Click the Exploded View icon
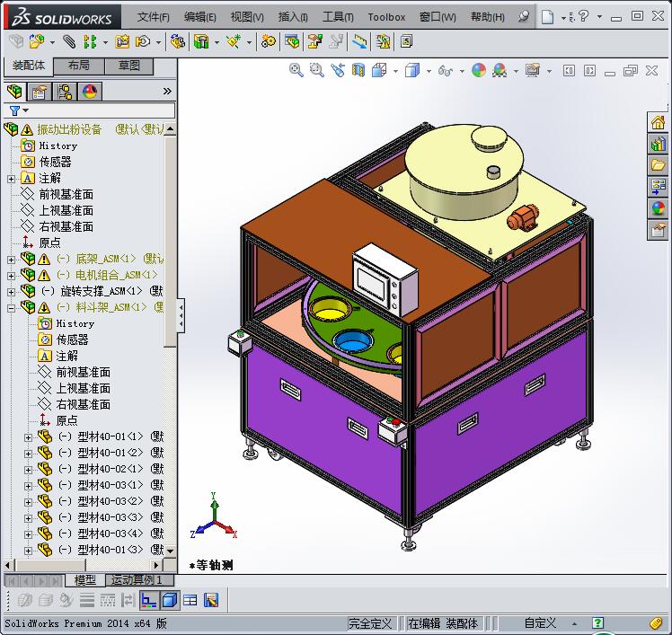This screenshot has width=672, height=635. coord(315,41)
